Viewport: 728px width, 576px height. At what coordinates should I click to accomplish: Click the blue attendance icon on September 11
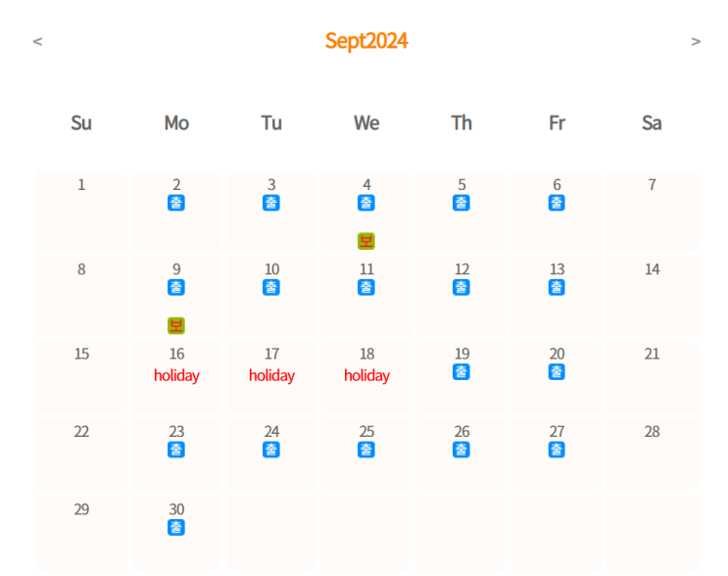(x=366, y=287)
